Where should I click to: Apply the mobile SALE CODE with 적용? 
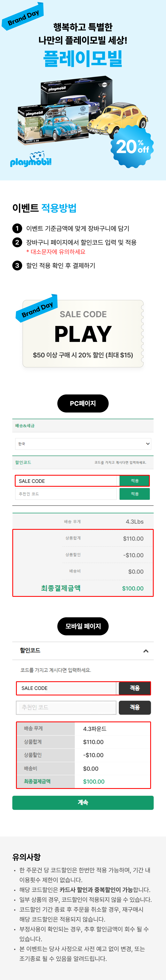click(135, 688)
